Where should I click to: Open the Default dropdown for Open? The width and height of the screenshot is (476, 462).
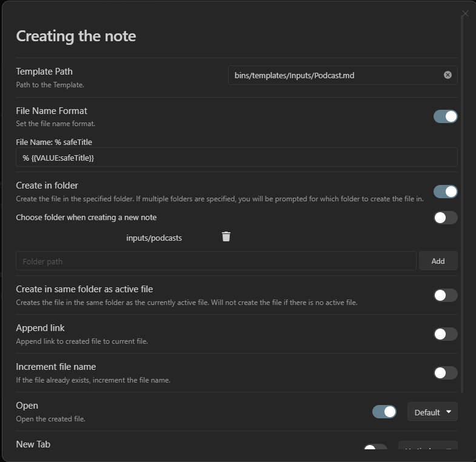click(x=432, y=412)
